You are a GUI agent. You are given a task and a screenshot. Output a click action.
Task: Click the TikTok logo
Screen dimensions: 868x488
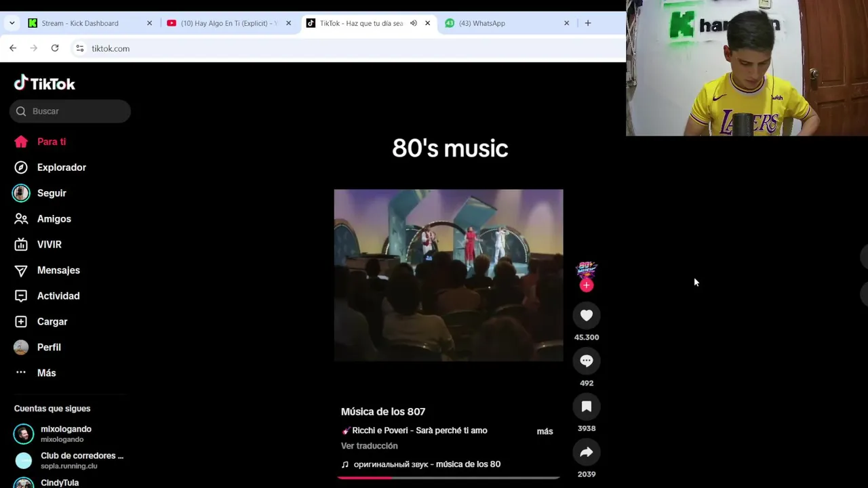coord(45,83)
